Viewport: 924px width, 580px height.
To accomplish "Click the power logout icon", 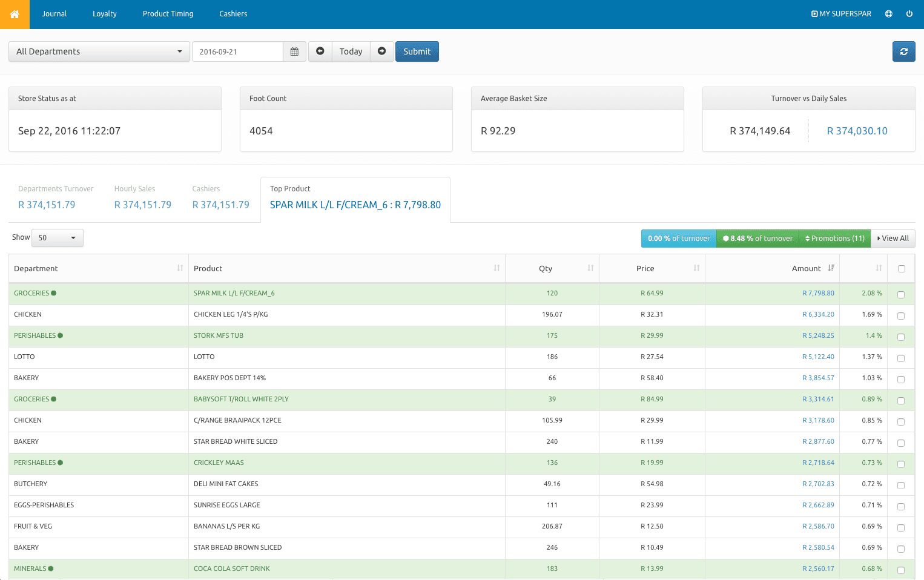I will 909,14.
